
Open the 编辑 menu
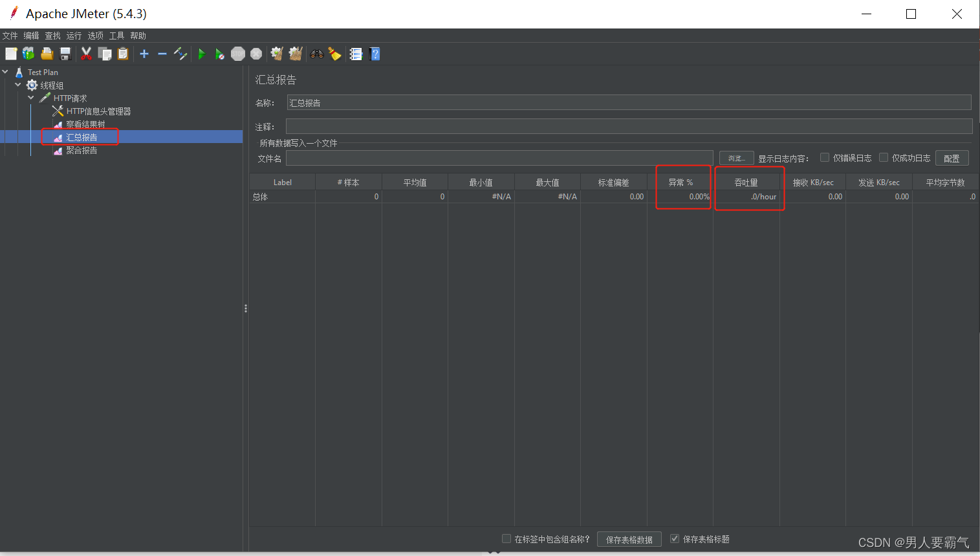[x=31, y=36]
